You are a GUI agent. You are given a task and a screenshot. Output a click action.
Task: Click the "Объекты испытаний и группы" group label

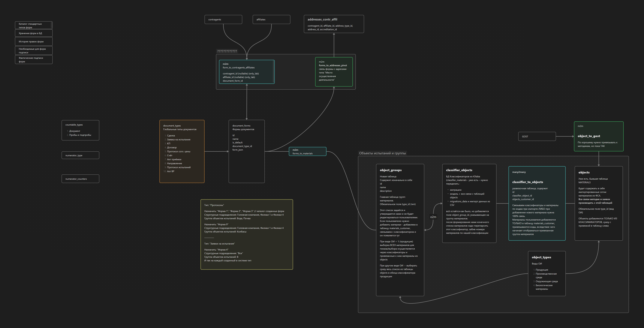382,153
